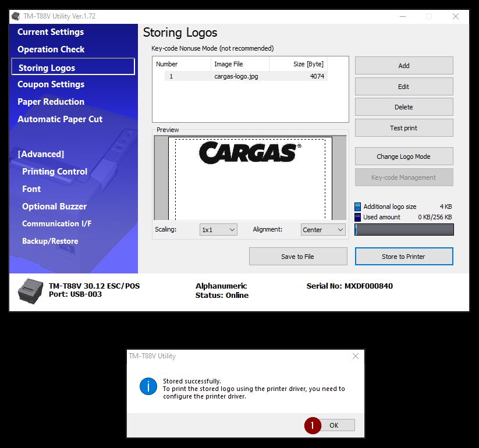Click the Size [Byte] column header

tap(298, 64)
